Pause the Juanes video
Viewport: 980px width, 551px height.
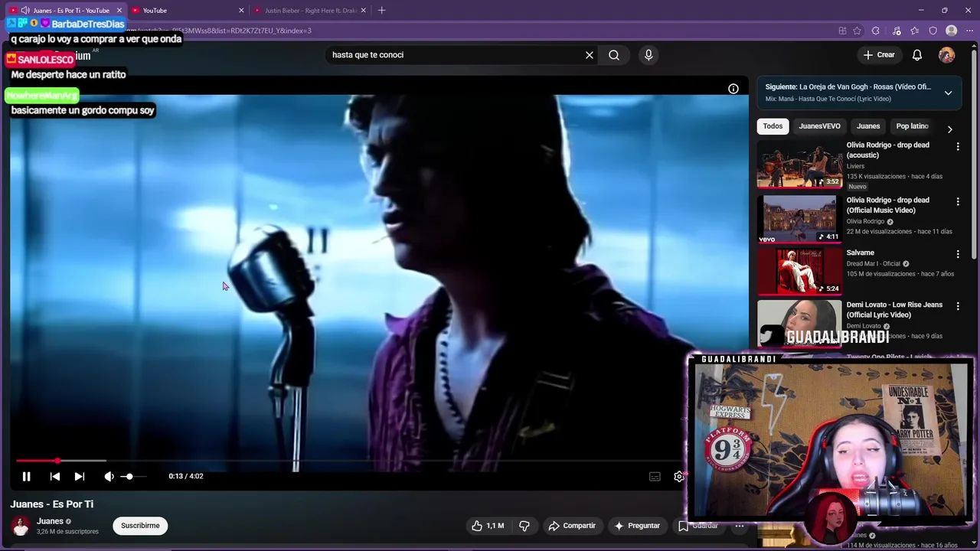click(26, 476)
